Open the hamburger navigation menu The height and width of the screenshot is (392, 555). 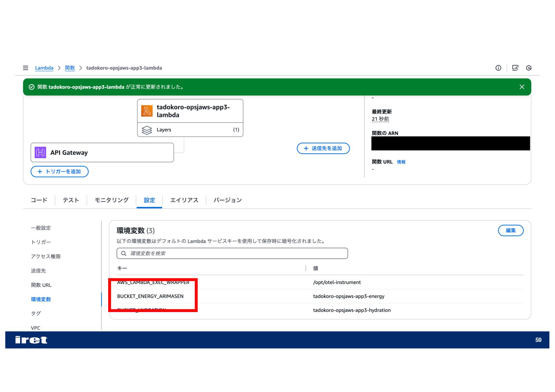(25, 68)
